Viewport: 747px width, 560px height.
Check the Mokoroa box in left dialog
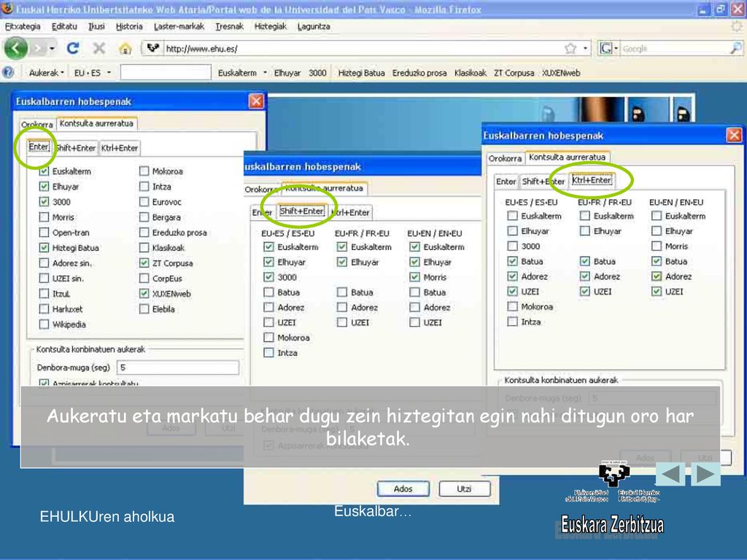click(x=144, y=171)
